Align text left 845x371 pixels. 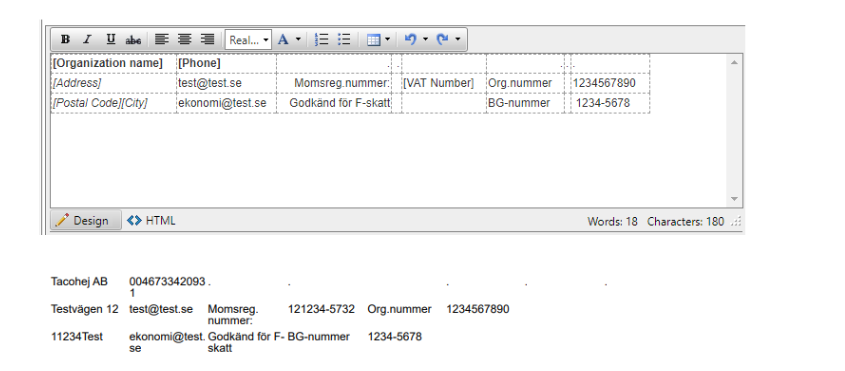point(162,39)
